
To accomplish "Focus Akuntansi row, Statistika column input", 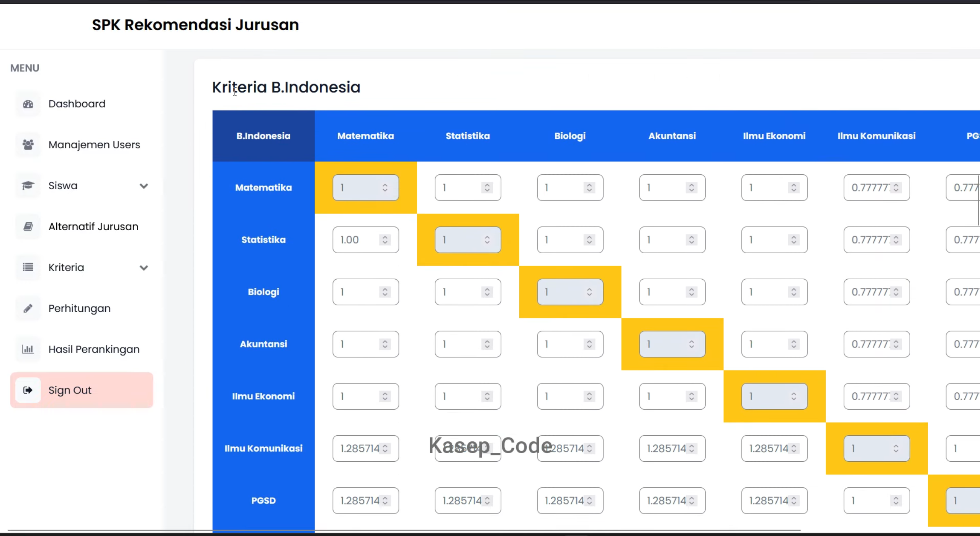I will [x=468, y=344].
